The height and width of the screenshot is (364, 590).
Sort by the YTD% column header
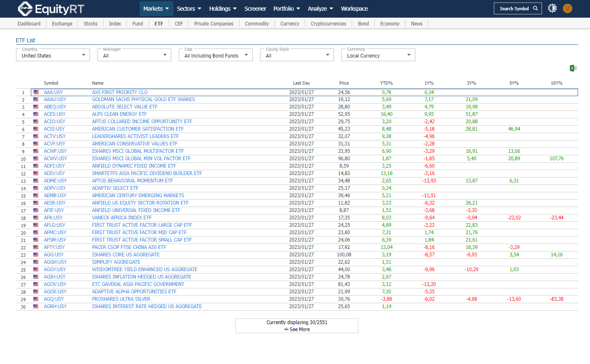[x=386, y=83]
